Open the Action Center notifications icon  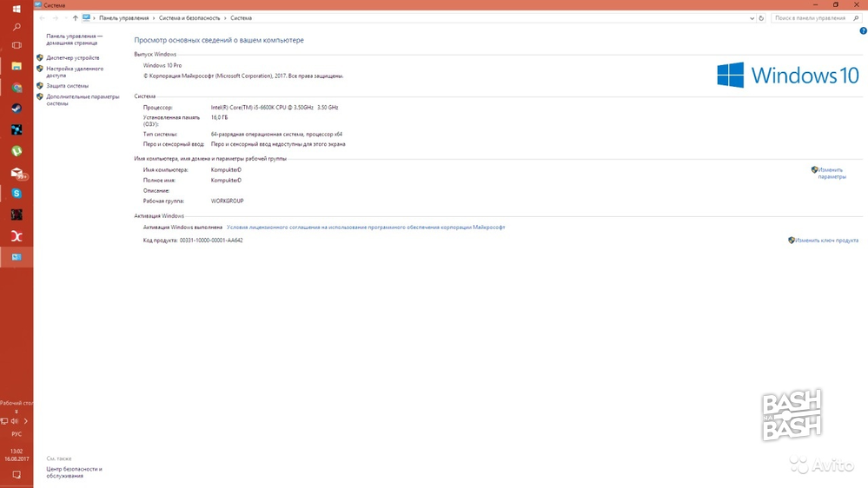coord(17,475)
